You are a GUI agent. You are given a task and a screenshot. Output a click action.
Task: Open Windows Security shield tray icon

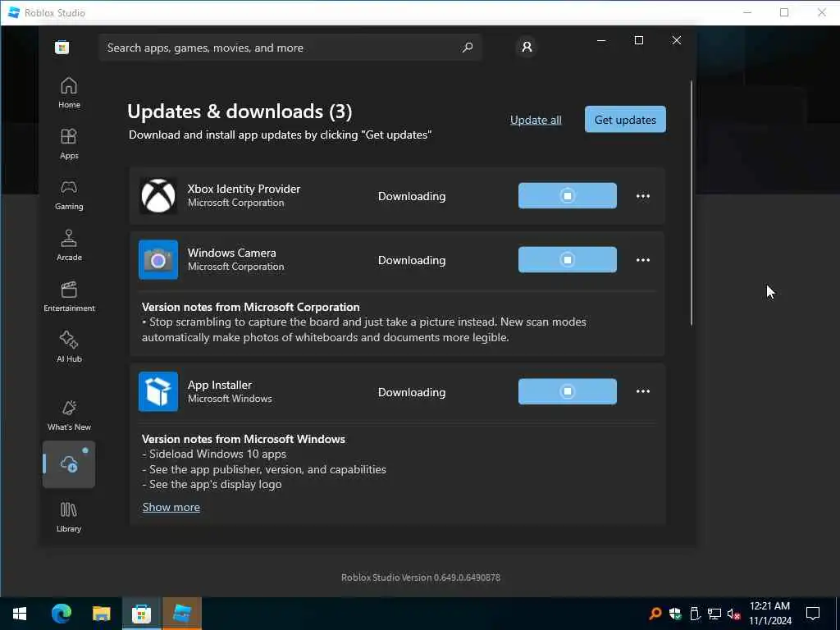point(675,614)
